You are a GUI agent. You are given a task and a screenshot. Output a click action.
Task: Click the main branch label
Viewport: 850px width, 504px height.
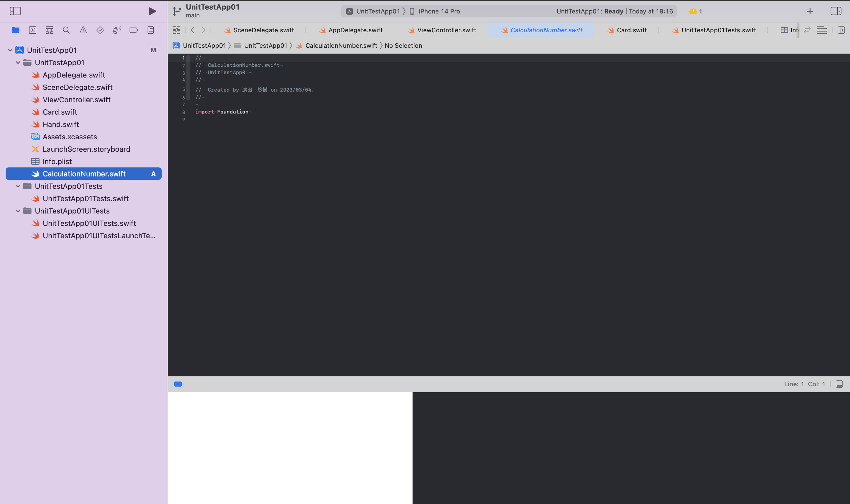(x=193, y=16)
